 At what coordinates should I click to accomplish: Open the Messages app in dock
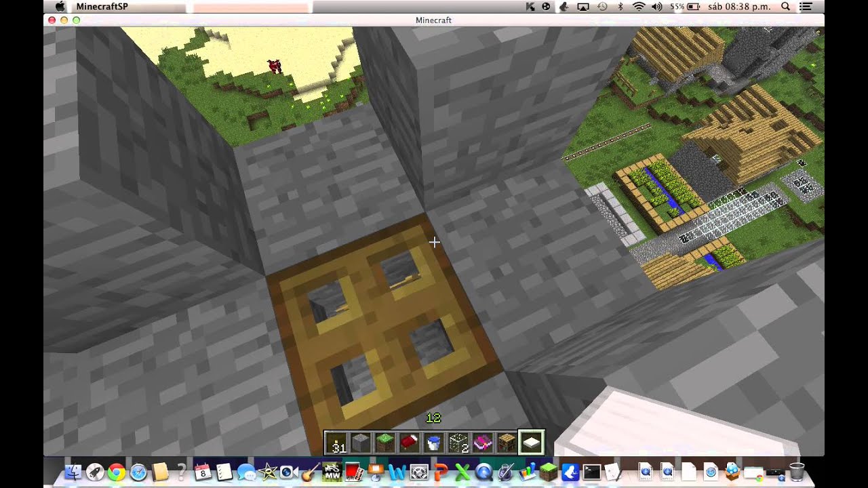pyautogui.click(x=245, y=471)
